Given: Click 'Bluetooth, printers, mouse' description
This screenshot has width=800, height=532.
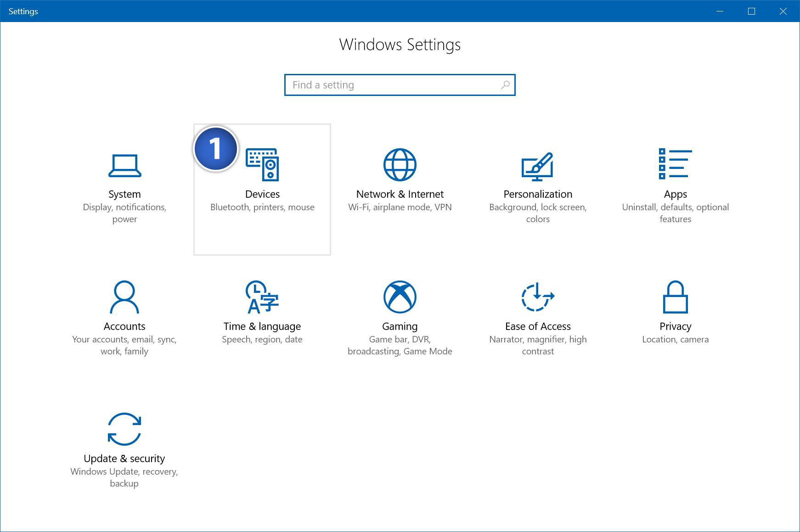Looking at the screenshot, I should pyautogui.click(x=262, y=207).
